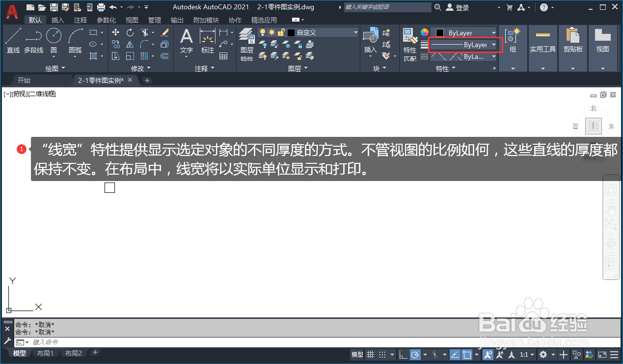Click the Stretch tool icon
The image size is (623, 364).
click(x=116, y=56)
